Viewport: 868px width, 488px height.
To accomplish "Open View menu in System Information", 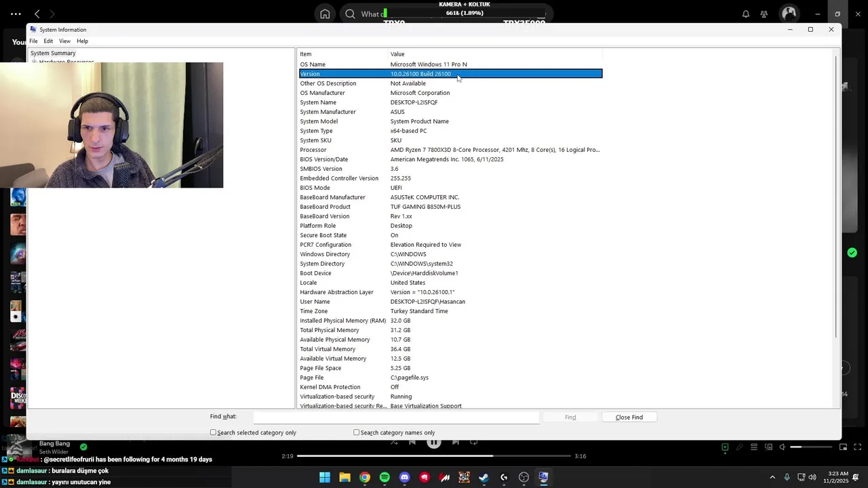I will (64, 41).
